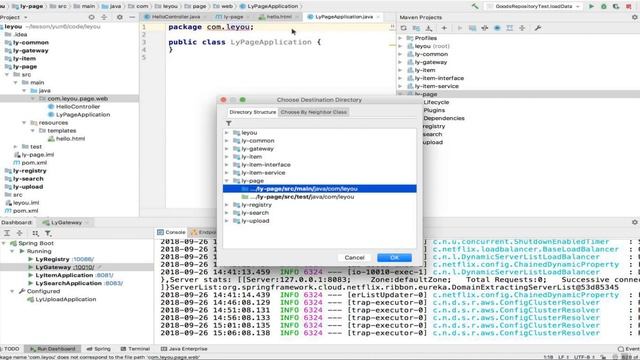Open the Console tab

[171, 232]
